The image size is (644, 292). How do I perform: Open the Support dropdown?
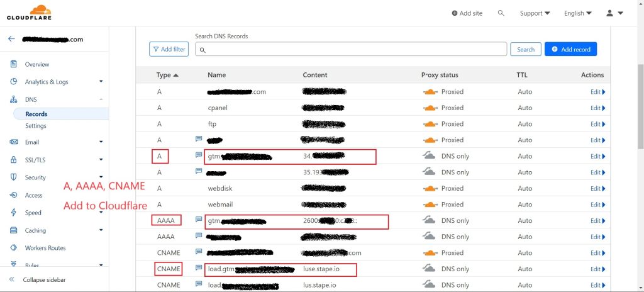pos(535,13)
